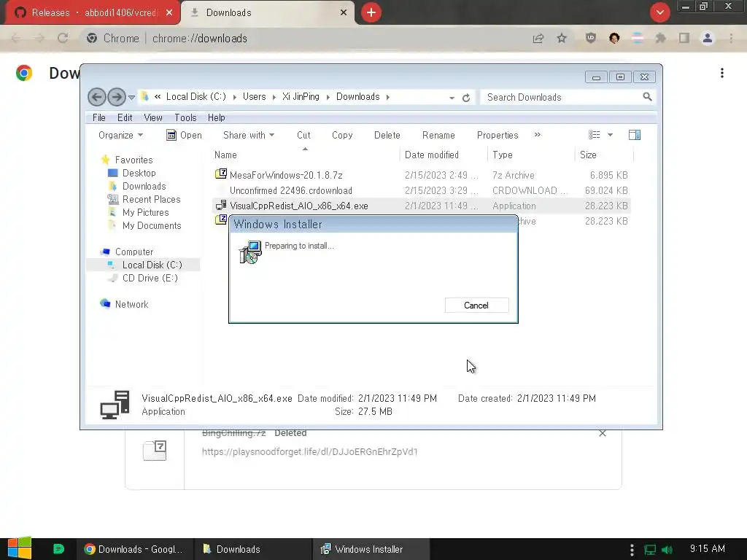Expand the Organize dropdown
Screen dimensions: 747x560
click(x=120, y=135)
